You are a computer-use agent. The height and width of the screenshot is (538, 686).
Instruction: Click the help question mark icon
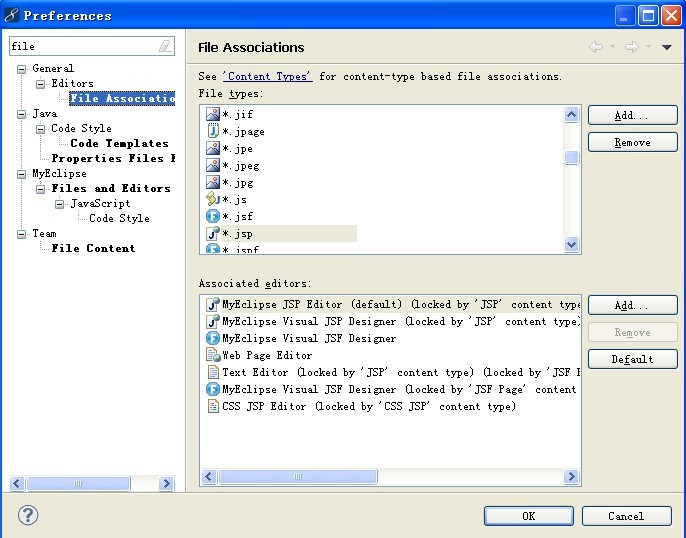(x=28, y=516)
